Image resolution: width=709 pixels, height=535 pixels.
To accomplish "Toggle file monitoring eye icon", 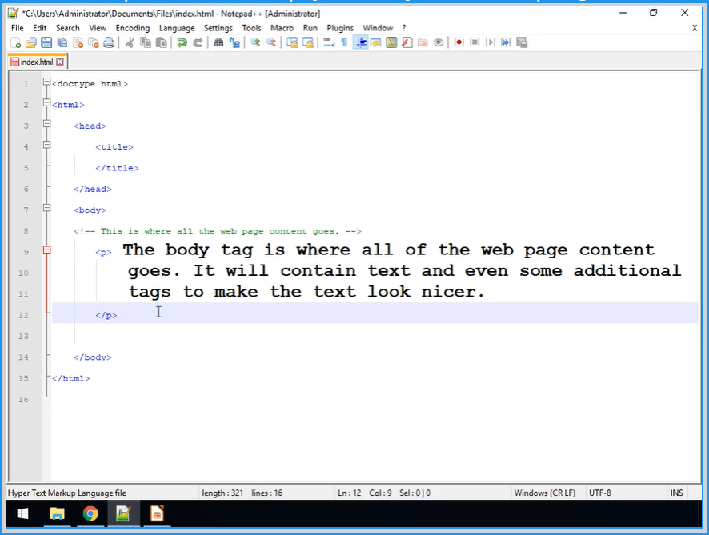I will (x=438, y=43).
